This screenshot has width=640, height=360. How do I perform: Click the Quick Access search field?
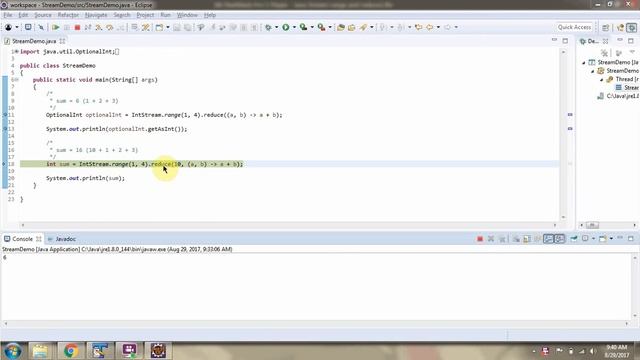pos(574,27)
